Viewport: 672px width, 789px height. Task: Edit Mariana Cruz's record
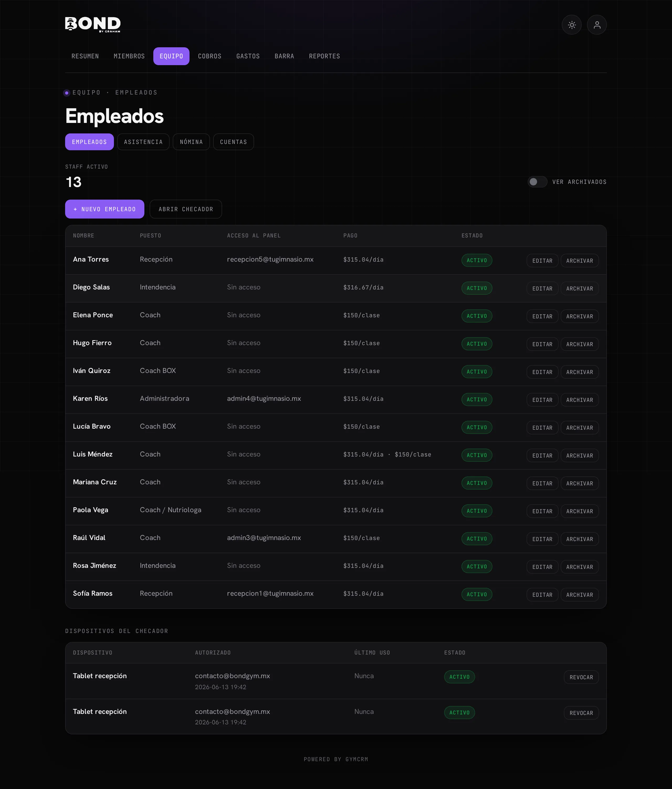tap(542, 483)
